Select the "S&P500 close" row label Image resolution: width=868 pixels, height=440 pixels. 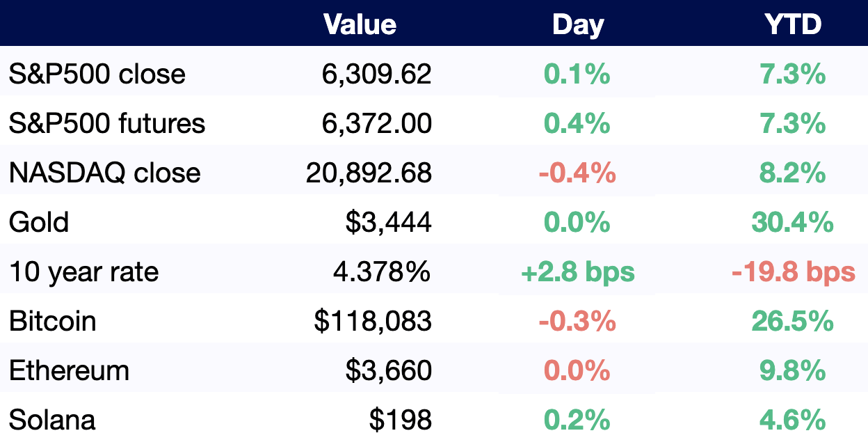[97, 74]
